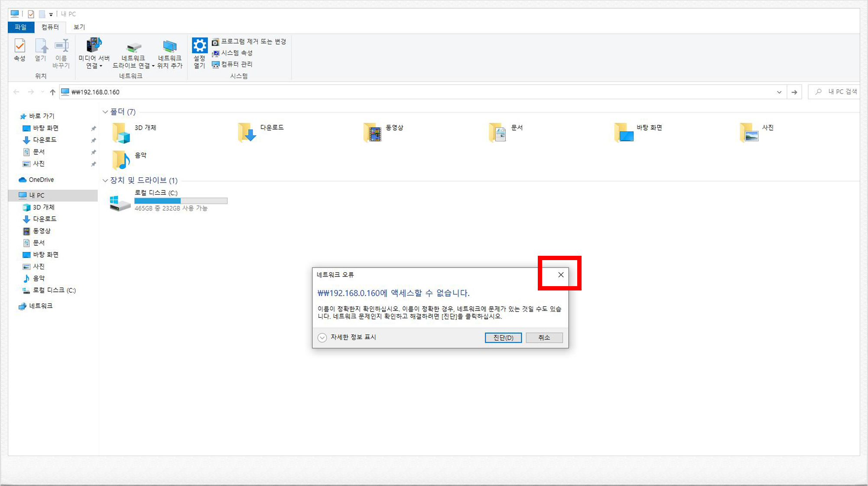Screen dimensions: 868x486
Task: Click the 진단(D) button
Action: (503, 338)
